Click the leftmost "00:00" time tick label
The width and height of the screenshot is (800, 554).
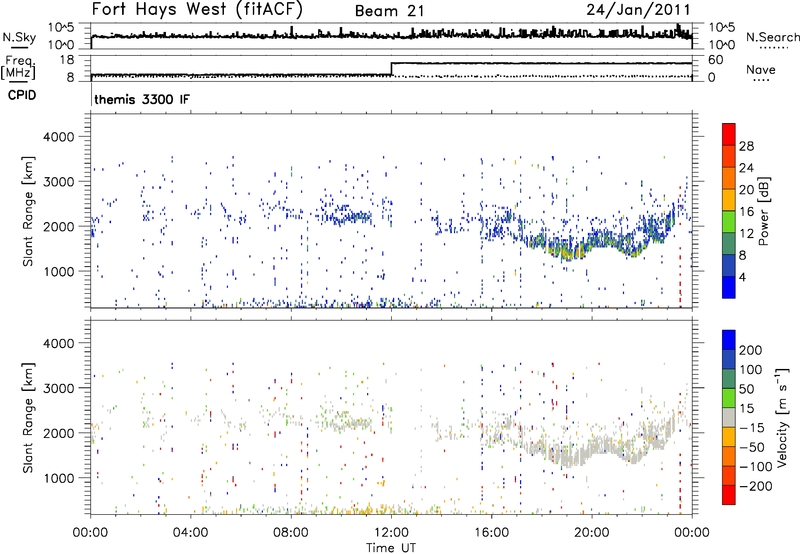90,533
